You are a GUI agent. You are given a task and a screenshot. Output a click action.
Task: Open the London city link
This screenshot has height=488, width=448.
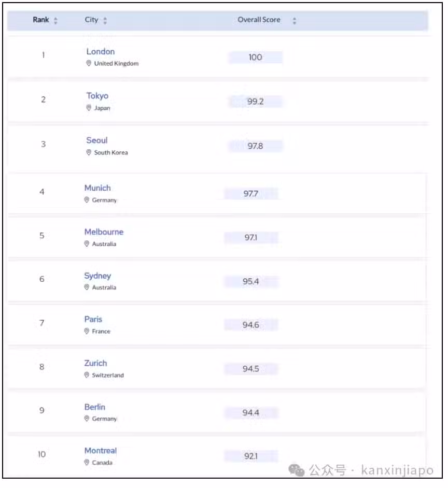100,51
